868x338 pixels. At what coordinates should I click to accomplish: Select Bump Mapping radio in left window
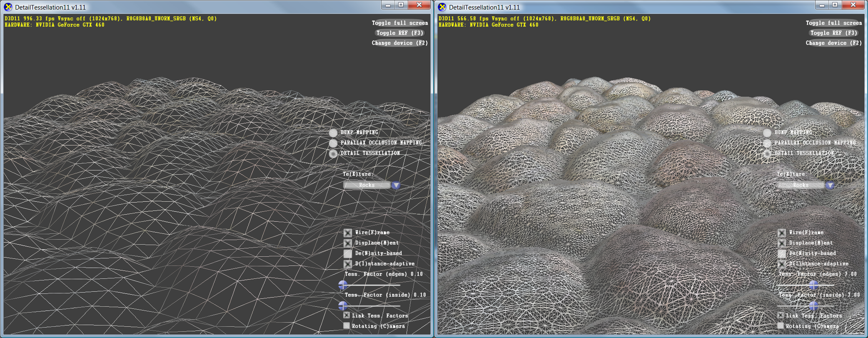tap(333, 133)
